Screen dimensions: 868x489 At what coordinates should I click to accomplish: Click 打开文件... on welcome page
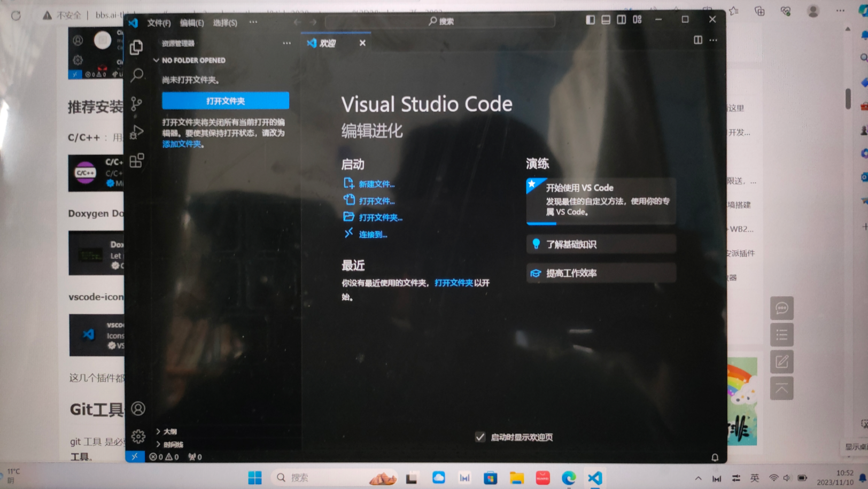(x=370, y=201)
